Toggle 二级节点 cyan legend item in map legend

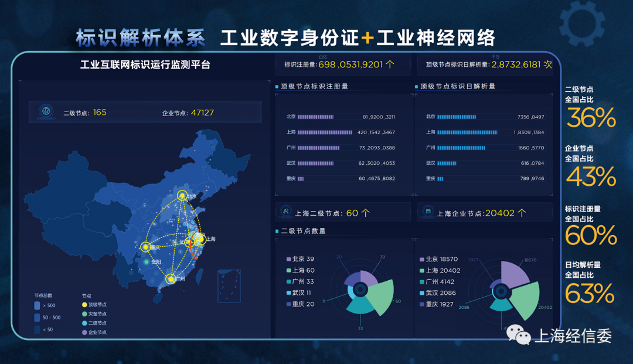tap(85, 323)
